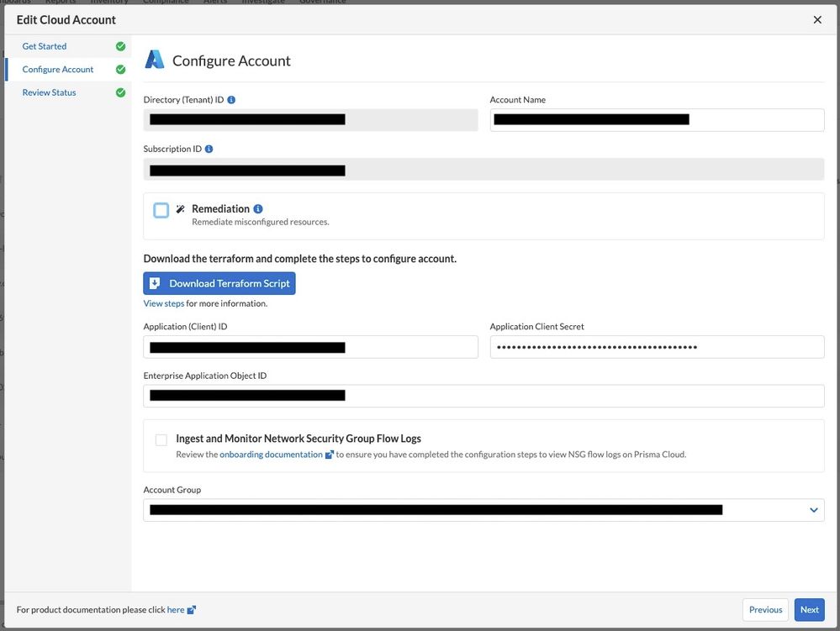Click the Azure logo icon
840x631 pixels.
click(x=155, y=60)
